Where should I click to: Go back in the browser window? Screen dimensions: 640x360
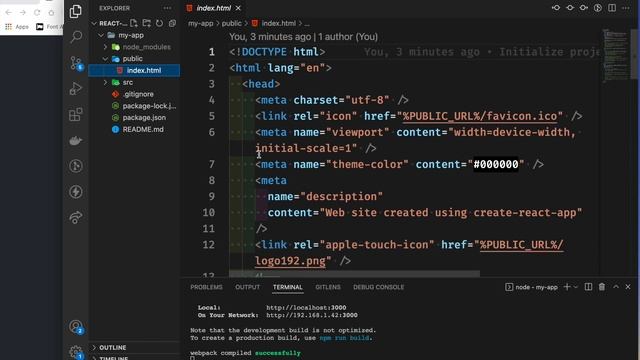pyautogui.click(x=9, y=13)
